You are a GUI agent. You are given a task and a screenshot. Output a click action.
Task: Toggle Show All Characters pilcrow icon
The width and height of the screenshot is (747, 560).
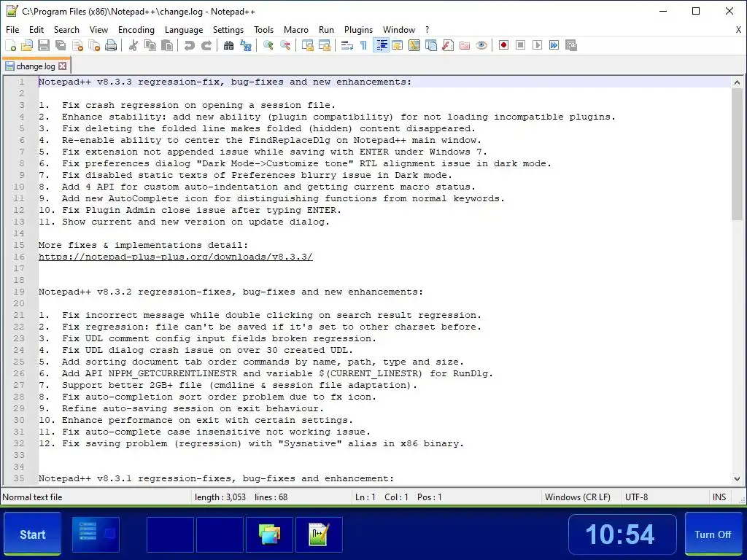pyautogui.click(x=363, y=45)
